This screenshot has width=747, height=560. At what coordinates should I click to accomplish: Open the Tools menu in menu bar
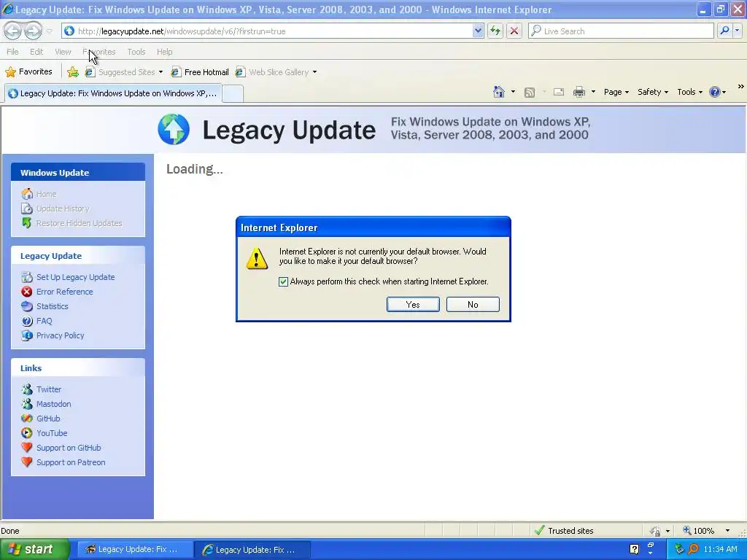[x=136, y=52]
